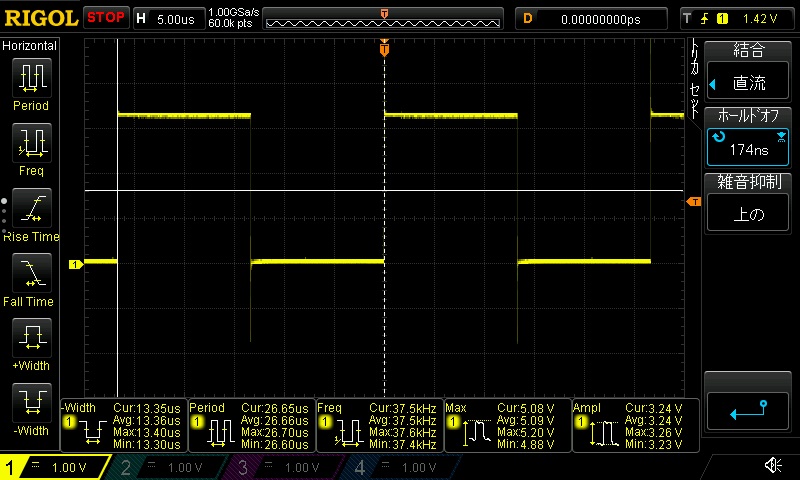Select the -Width measurement icon in sidebar

coord(31,404)
